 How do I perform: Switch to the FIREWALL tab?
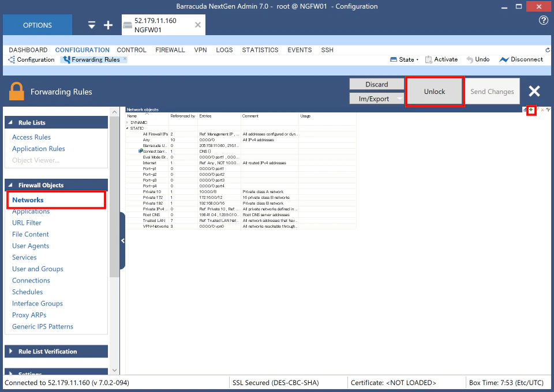coord(170,50)
